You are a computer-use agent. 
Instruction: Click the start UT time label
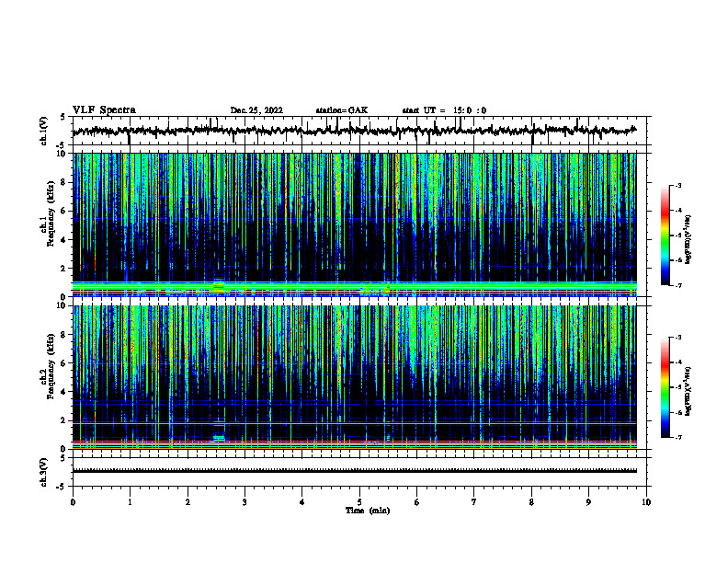(444, 110)
